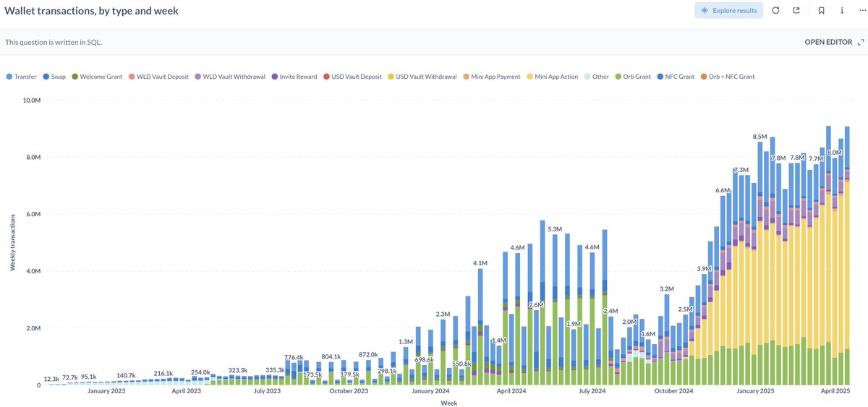Click the 'Week' x-axis title
The width and height of the screenshot is (868, 407).
click(448, 403)
